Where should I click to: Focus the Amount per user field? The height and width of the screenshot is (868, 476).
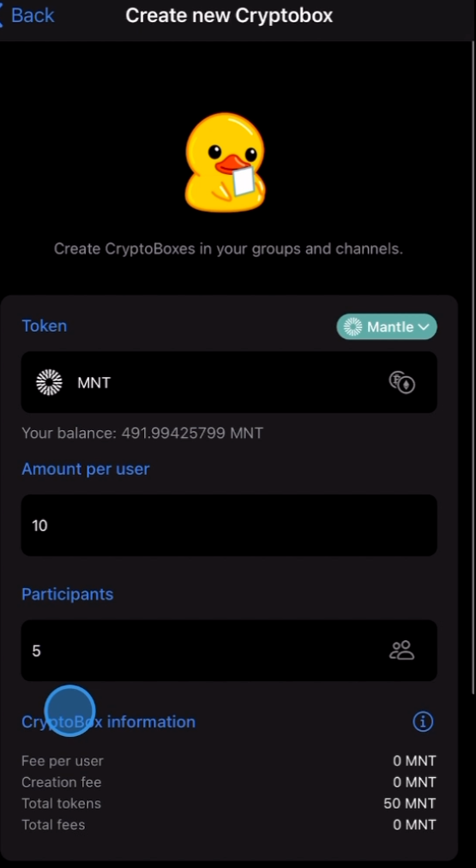(x=229, y=525)
